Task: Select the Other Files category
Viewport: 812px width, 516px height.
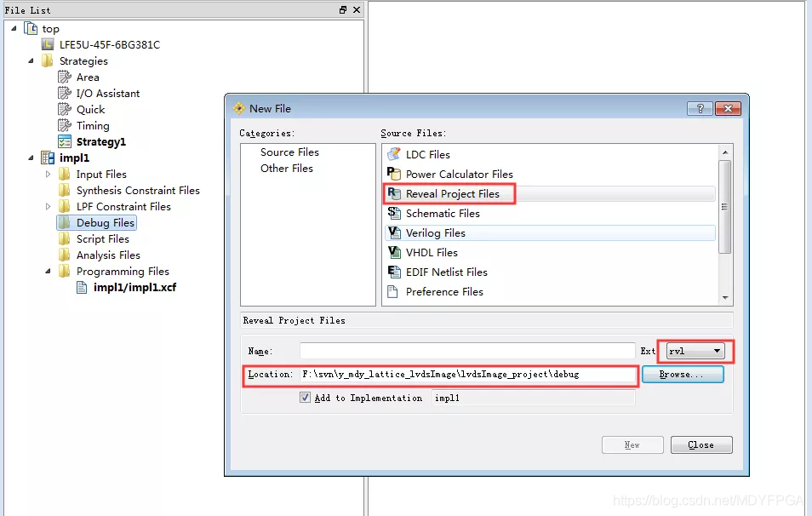Action: point(286,168)
